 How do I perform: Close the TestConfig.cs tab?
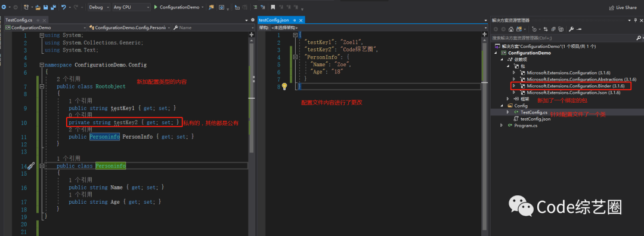point(44,20)
